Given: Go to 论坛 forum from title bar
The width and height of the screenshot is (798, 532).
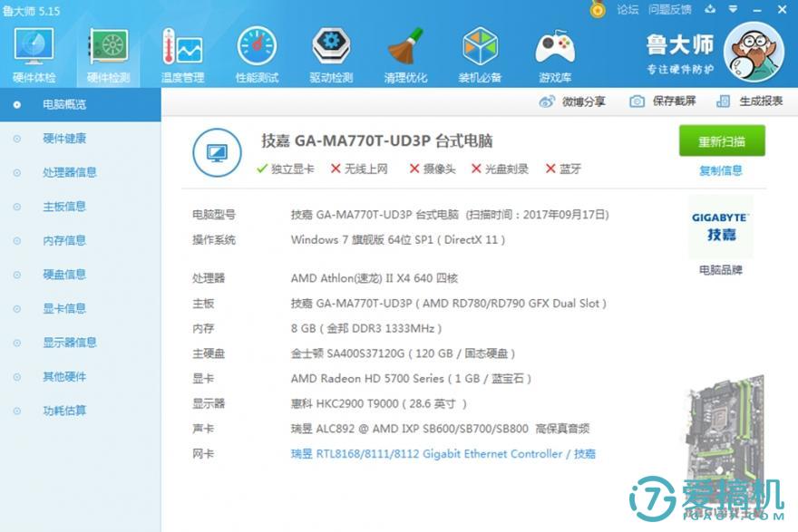Looking at the screenshot, I should coord(628,9).
